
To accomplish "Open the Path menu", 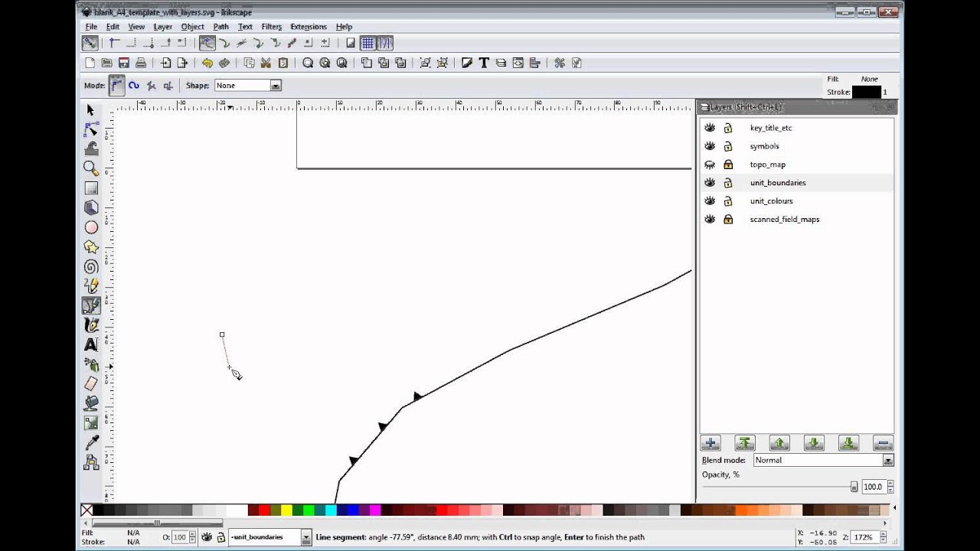I will pyautogui.click(x=220, y=27).
